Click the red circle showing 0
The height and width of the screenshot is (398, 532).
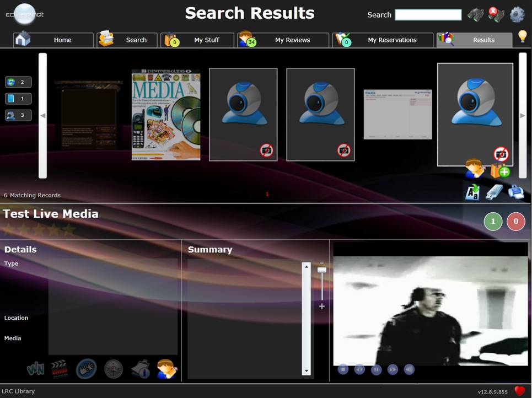pyautogui.click(x=516, y=222)
